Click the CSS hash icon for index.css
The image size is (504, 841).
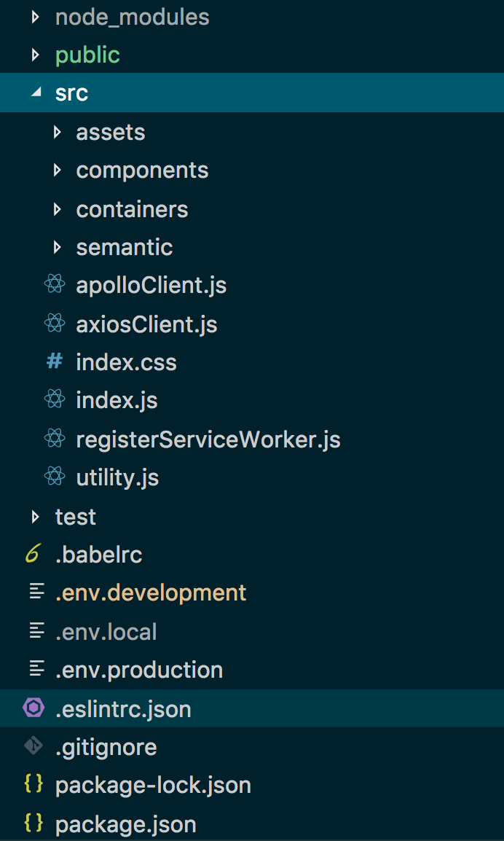55,361
